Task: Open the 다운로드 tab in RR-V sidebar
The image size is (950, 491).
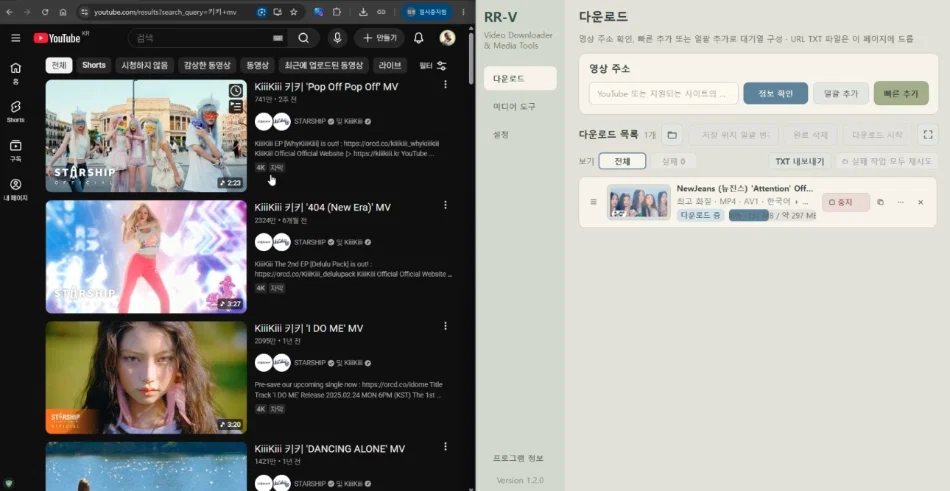Action: click(x=520, y=79)
